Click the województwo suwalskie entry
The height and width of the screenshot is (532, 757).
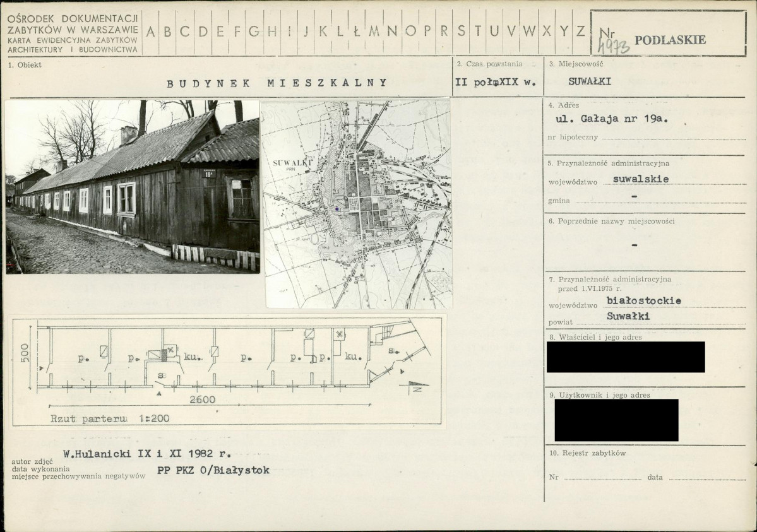pyautogui.click(x=641, y=179)
